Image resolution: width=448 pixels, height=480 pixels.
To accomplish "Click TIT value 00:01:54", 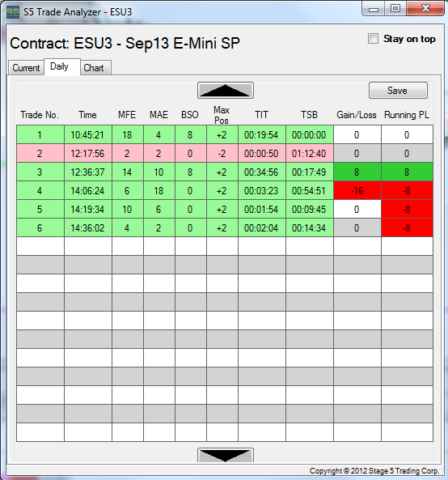I will coord(262,210).
